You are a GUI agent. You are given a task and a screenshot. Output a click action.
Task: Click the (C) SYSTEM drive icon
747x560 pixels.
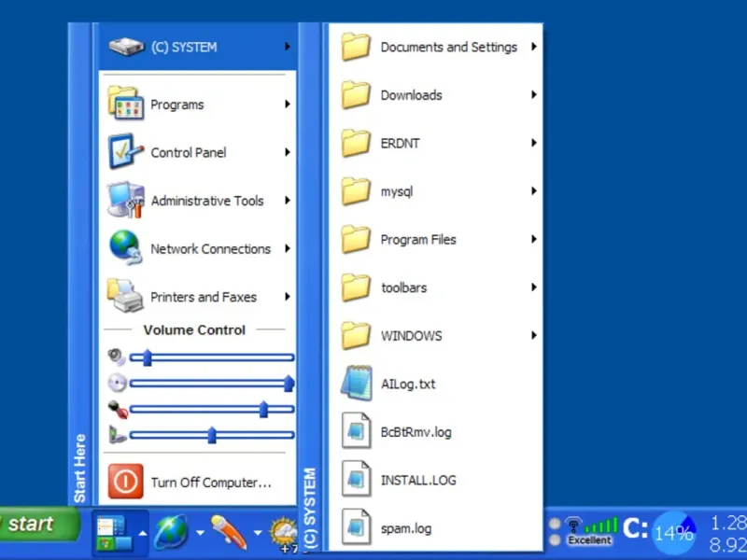click(126, 47)
